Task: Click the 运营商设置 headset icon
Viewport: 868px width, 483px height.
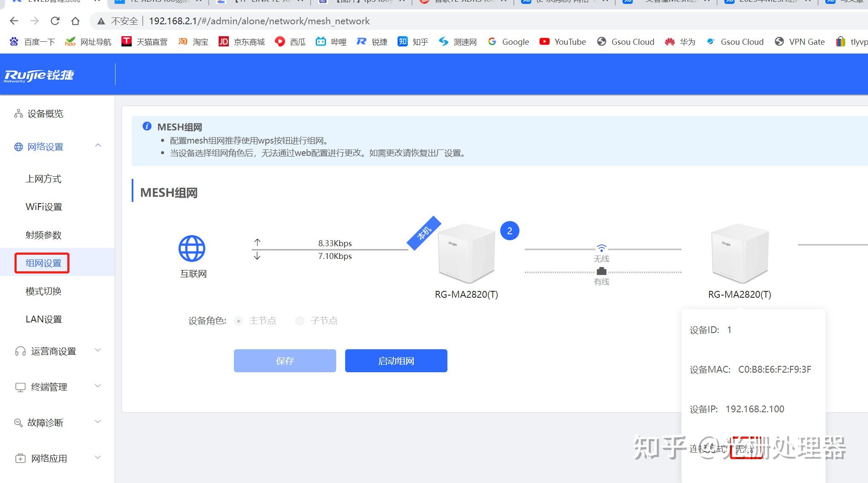Action: point(20,351)
